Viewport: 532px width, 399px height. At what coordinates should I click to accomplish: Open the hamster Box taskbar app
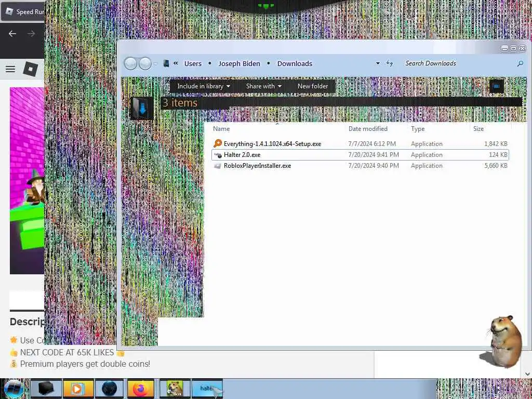pos(174,389)
